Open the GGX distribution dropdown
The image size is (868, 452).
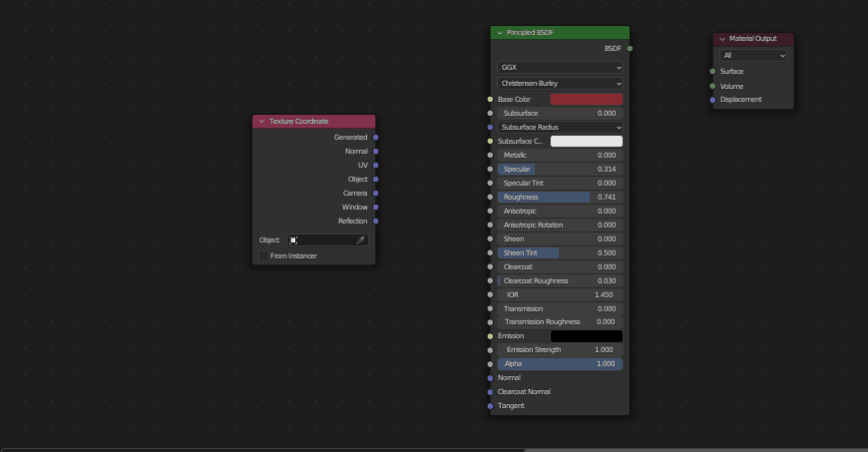pos(560,68)
